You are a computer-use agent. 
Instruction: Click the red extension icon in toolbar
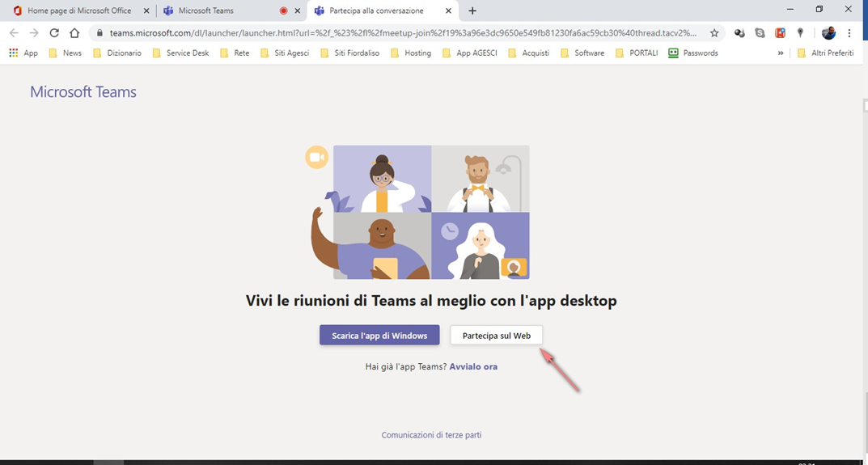780,32
